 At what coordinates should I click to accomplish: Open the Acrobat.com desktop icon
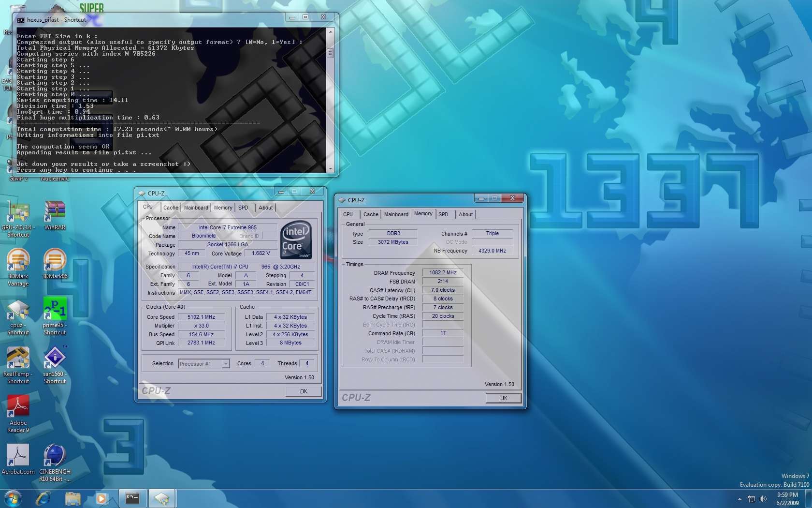coord(18,460)
